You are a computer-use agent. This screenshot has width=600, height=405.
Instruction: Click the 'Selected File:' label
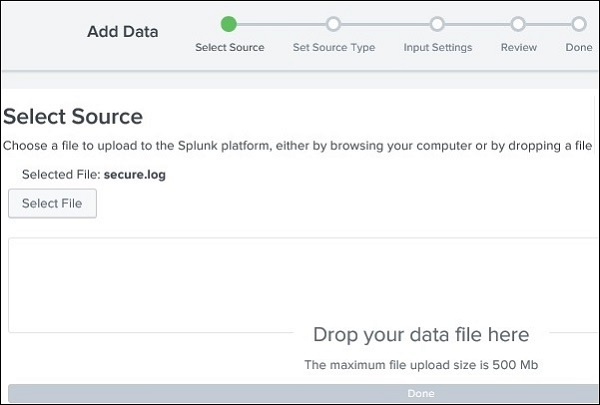pyautogui.click(x=61, y=174)
